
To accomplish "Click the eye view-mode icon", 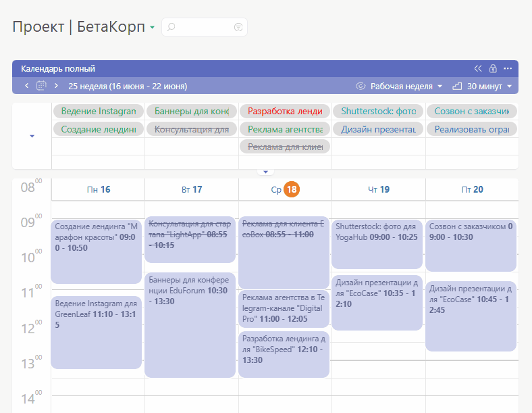I will tap(361, 87).
